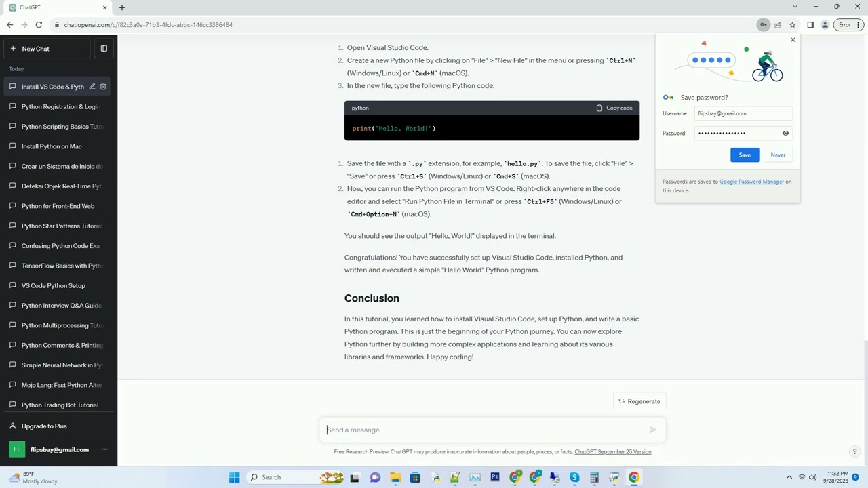Open Windows Start menu
The height and width of the screenshot is (488, 868).
[234, 477]
